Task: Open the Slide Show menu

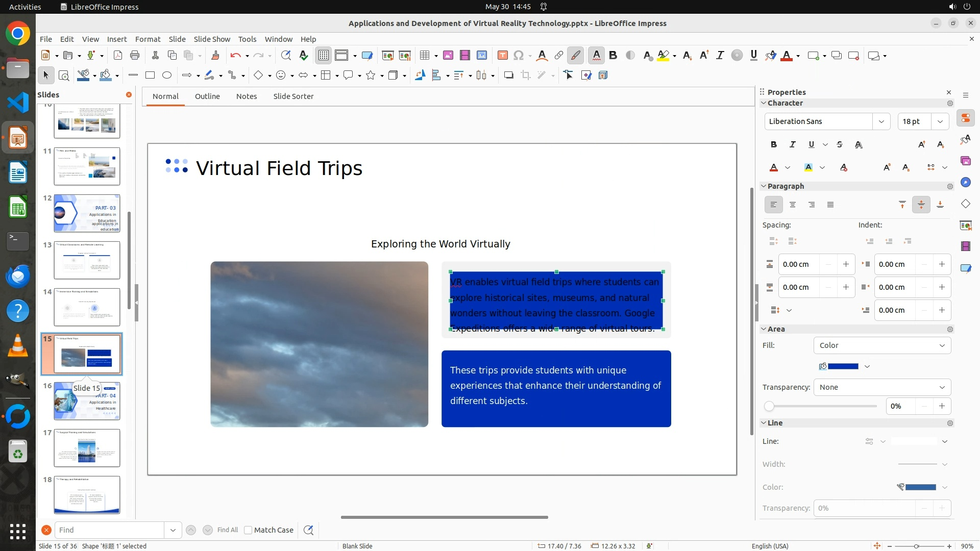Action: [x=212, y=39]
